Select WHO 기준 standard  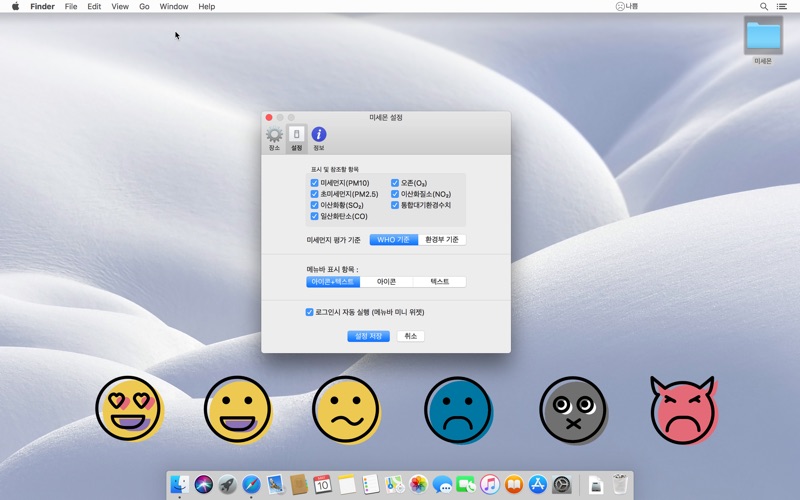(x=393, y=240)
